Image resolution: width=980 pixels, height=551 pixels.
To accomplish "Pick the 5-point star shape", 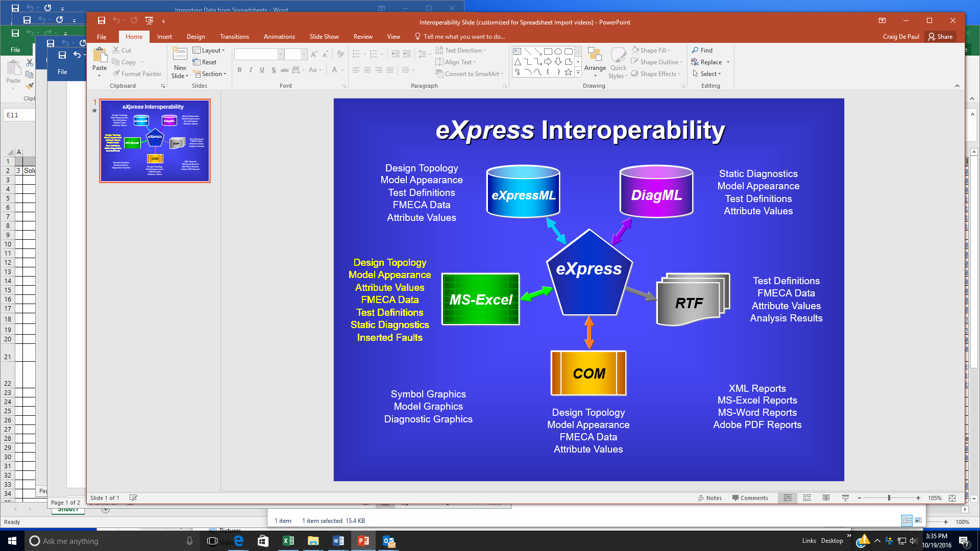I will pos(568,72).
